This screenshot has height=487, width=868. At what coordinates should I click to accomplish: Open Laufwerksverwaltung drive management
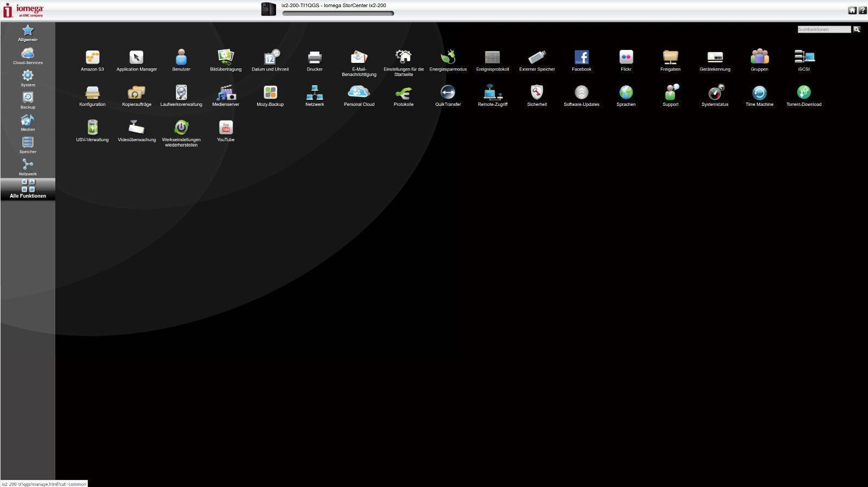point(181,93)
